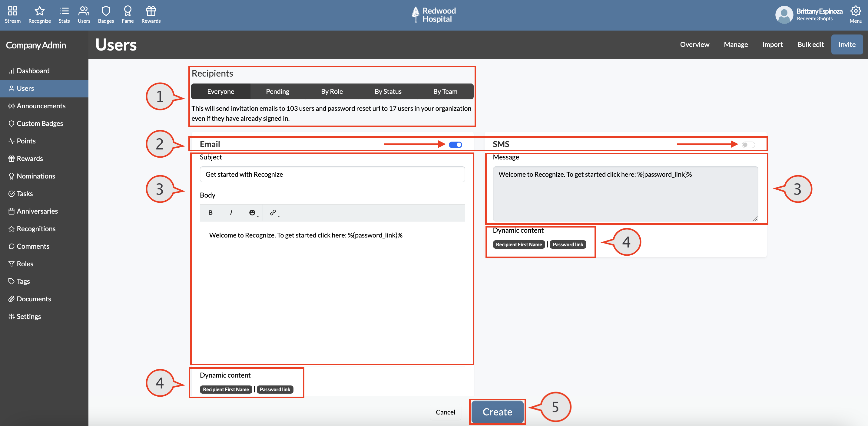Open Nominations in the sidebar
The height and width of the screenshot is (426, 868).
44,176
